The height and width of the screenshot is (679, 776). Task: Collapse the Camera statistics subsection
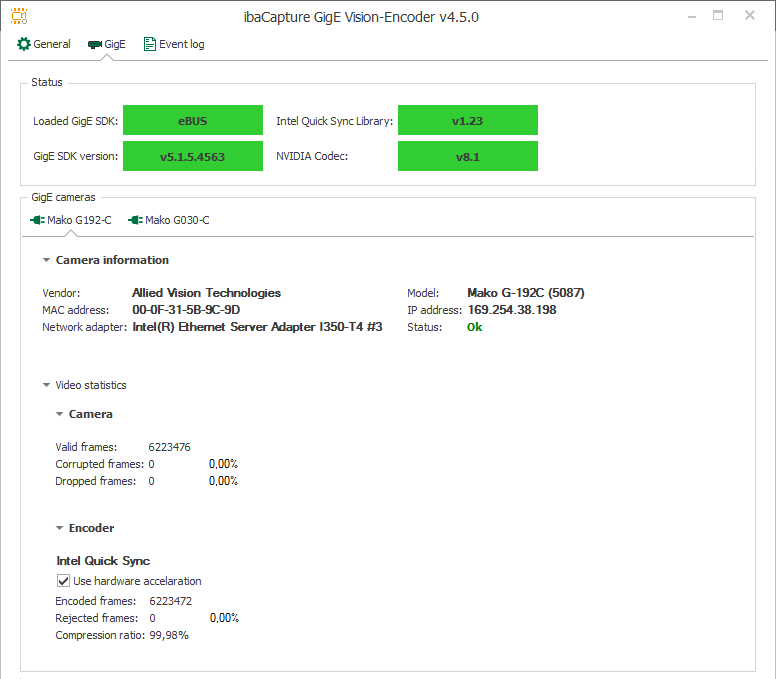[59, 414]
